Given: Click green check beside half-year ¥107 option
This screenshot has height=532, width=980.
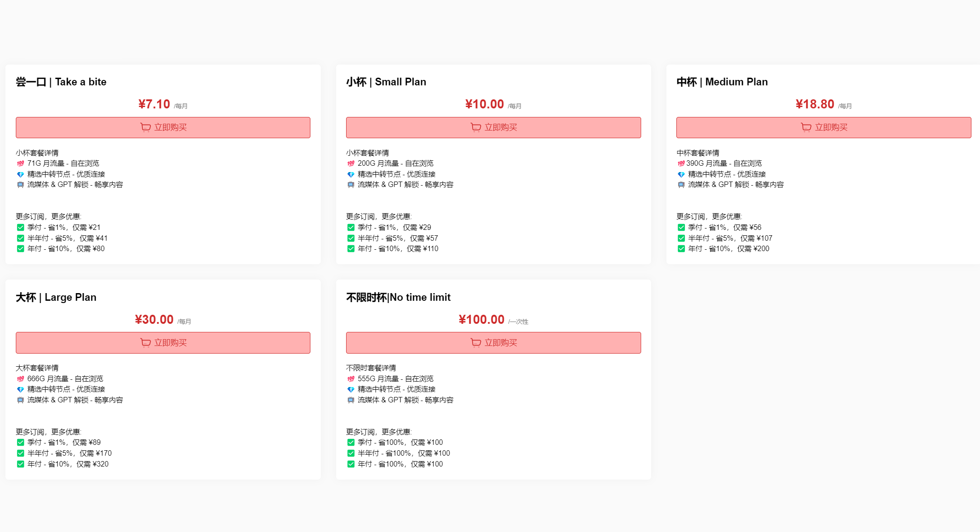Looking at the screenshot, I should tap(681, 238).
